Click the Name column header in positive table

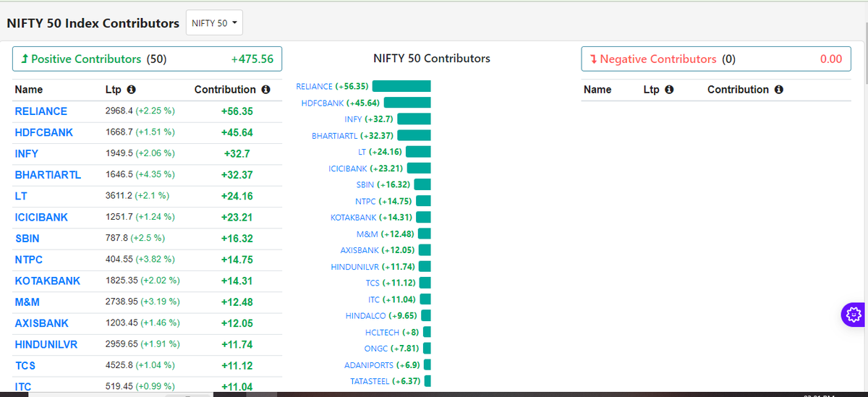29,90
